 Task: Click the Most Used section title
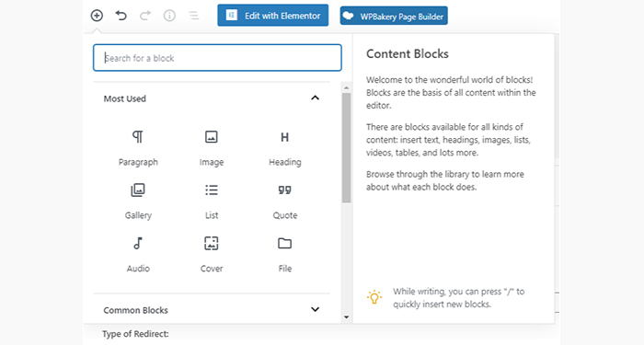[x=124, y=98]
